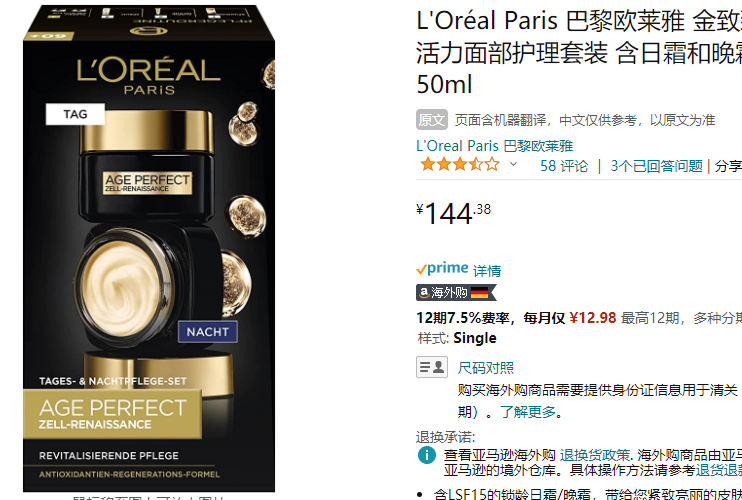742x500 pixels.
Task: Open the 3个已回答问题 answered questions link
Action: (x=656, y=166)
